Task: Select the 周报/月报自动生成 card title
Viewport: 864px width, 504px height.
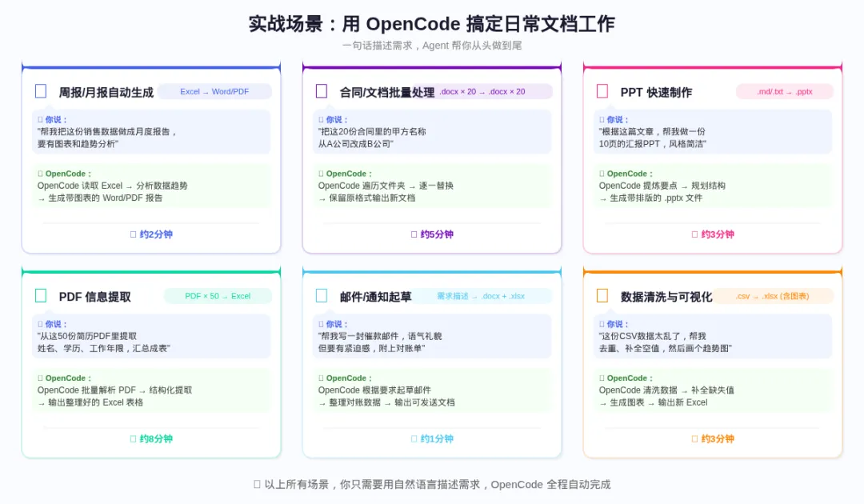Action: click(106, 92)
